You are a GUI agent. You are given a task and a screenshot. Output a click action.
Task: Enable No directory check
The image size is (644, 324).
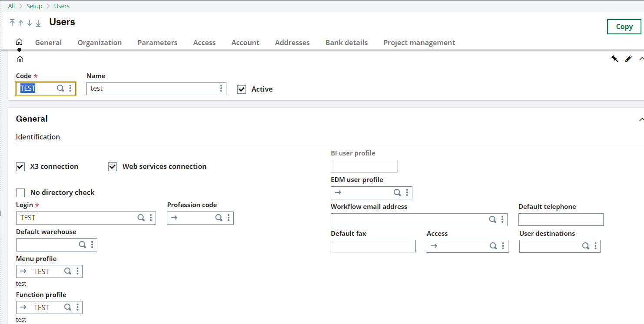click(20, 192)
